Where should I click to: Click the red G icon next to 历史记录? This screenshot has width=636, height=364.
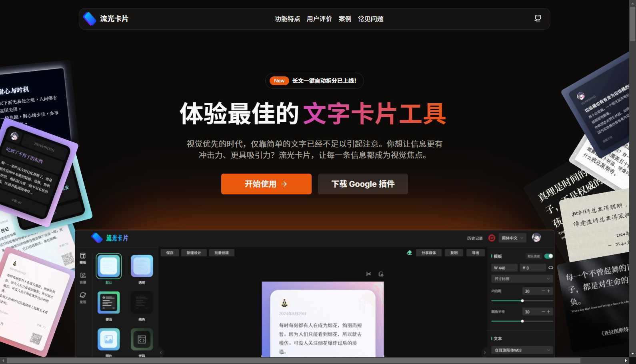tap(492, 238)
